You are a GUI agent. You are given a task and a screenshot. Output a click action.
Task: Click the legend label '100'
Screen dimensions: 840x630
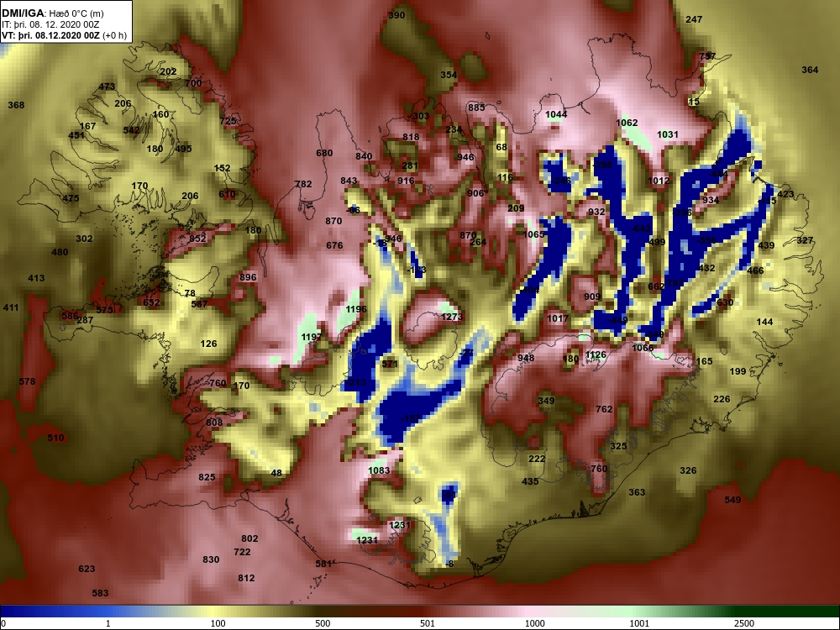click(218, 623)
